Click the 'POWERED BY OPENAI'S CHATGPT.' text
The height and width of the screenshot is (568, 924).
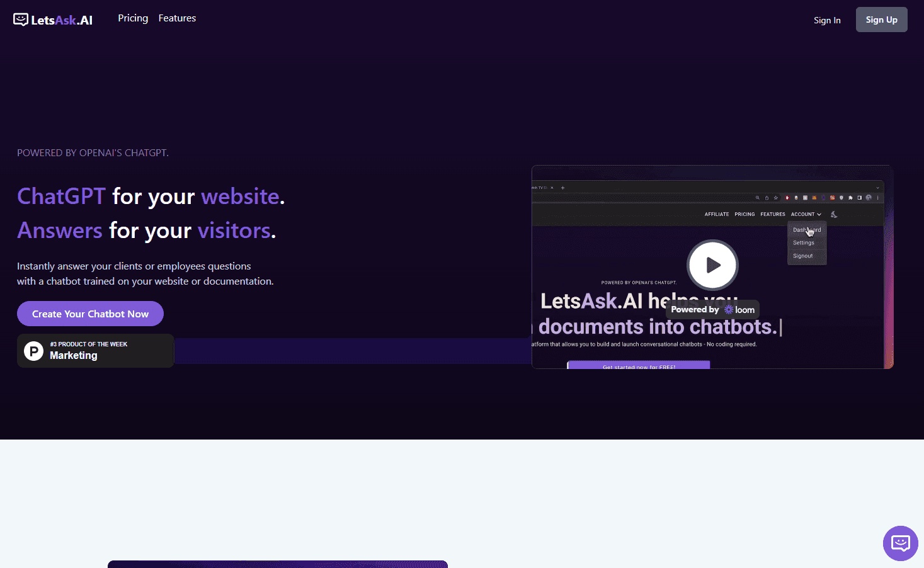(x=93, y=152)
